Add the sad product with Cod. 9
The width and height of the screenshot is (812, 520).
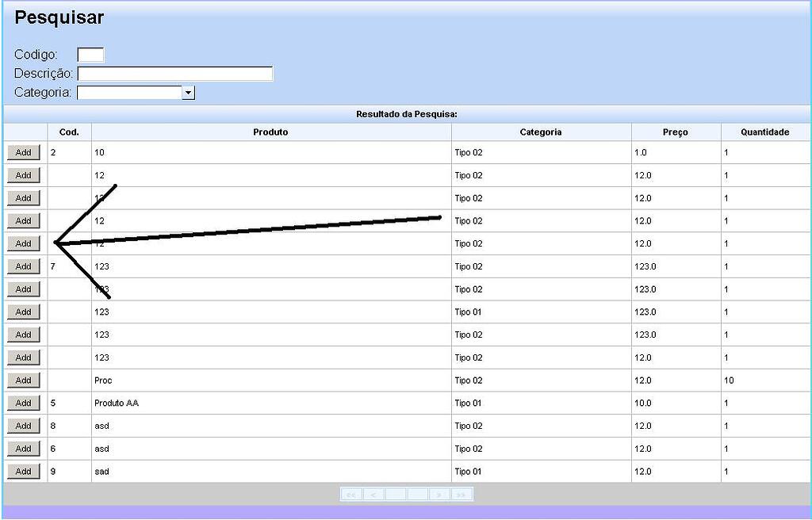pos(23,472)
